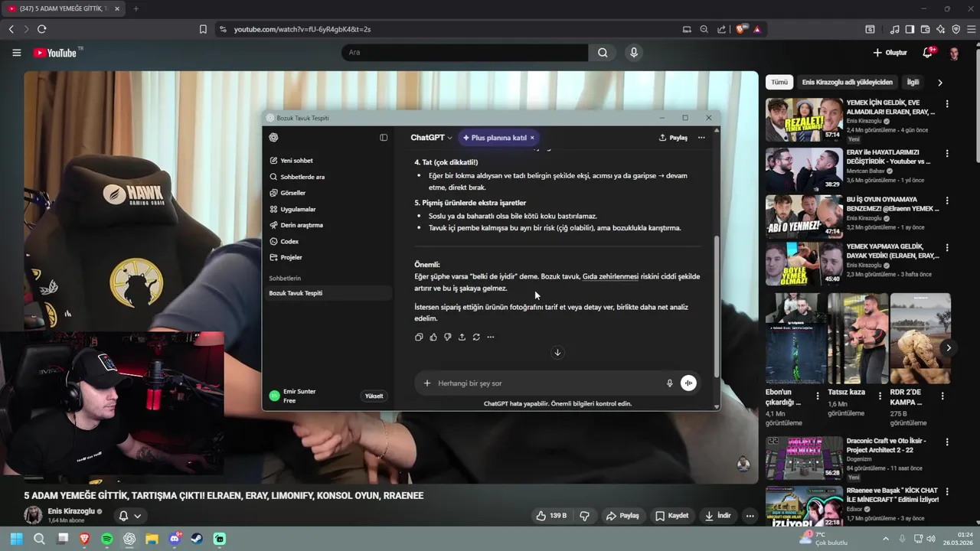980x551 pixels.
Task: Start voice search with microphone icon
Action: tap(633, 53)
